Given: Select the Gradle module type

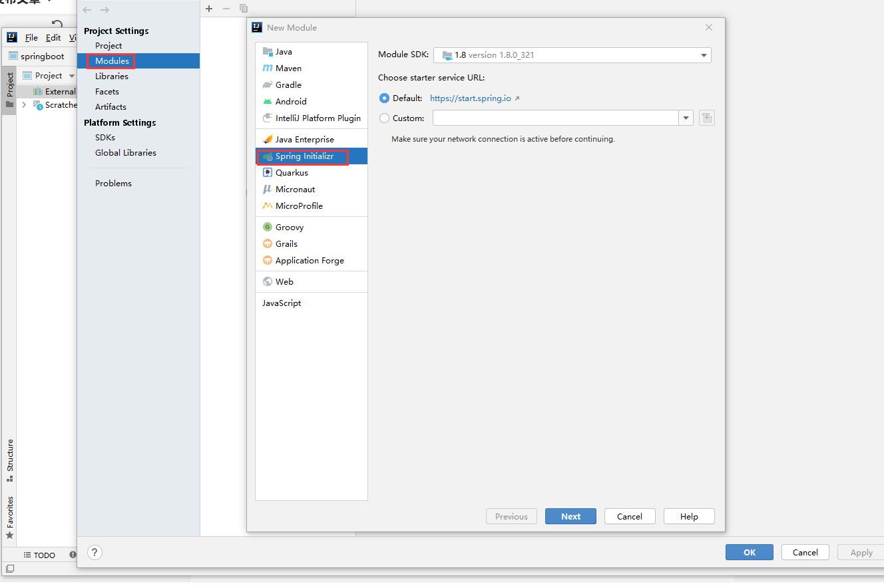Looking at the screenshot, I should 311,85.
